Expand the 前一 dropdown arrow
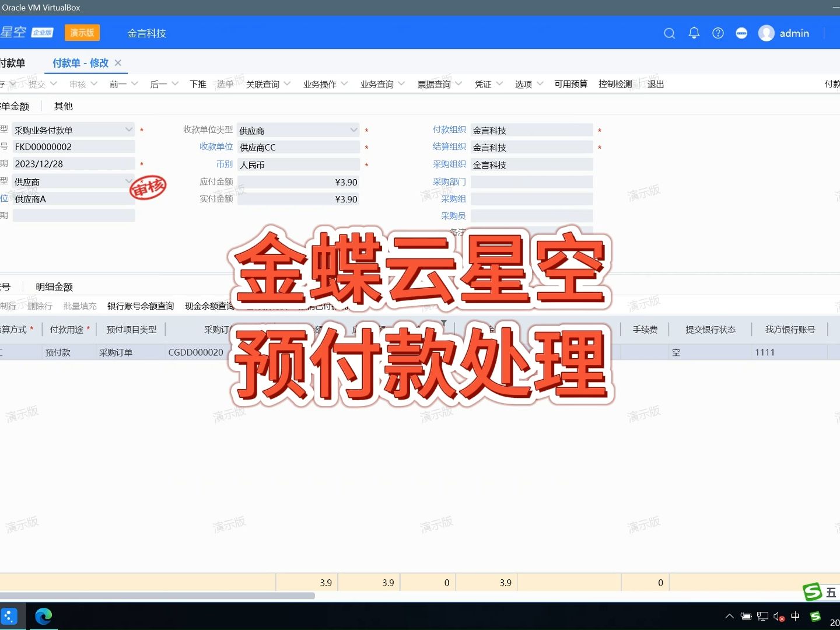840x630 pixels. click(135, 83)
